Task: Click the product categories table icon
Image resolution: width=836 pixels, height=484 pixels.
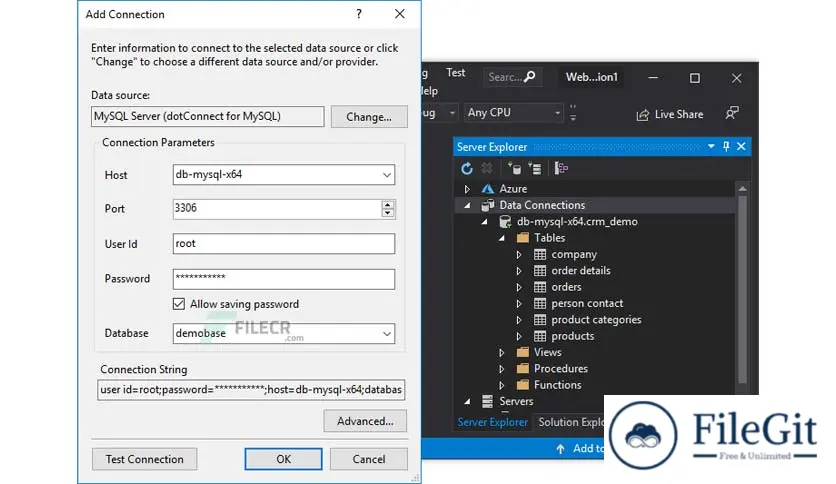Action: tap(540, 320)
